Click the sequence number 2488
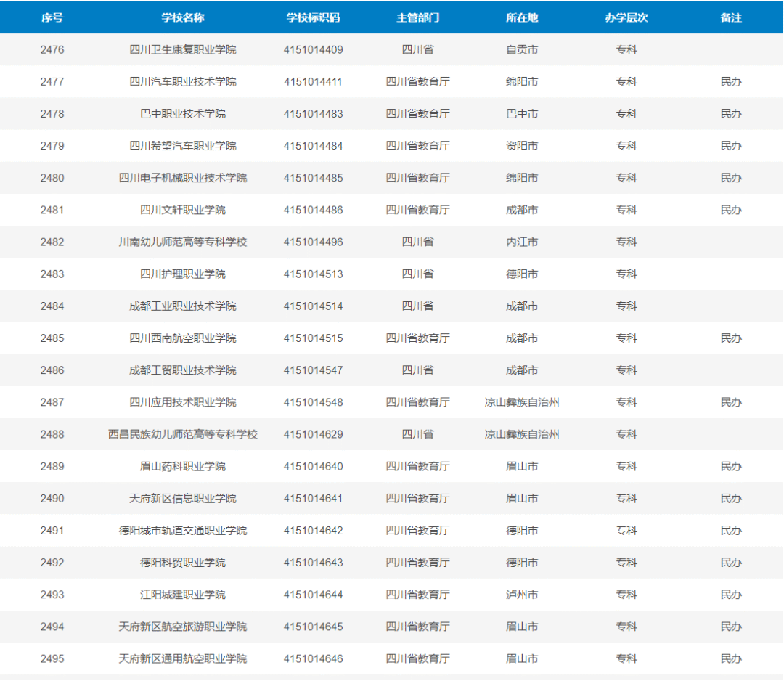This screenshot has height=681, width=784. pos(52,434)
